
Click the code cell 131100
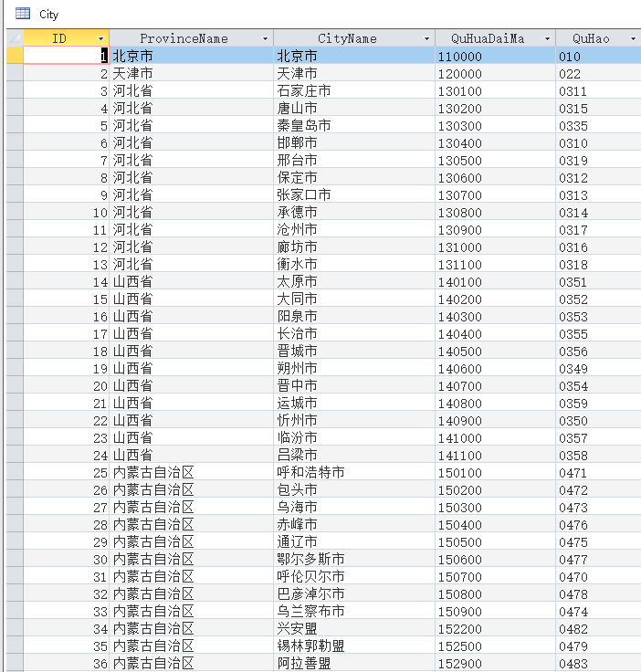(495, 264)
